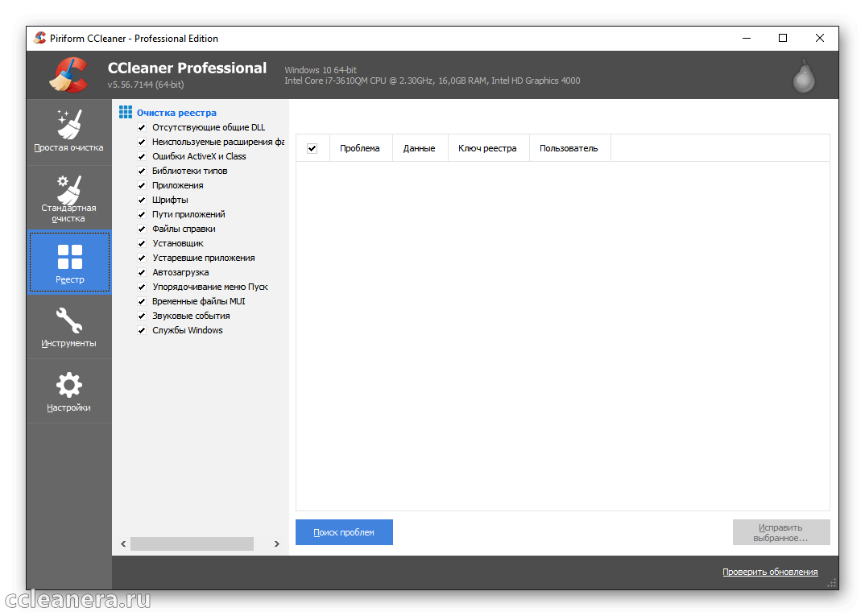Uncheck Файлы справки

click(x=142, y=229)
